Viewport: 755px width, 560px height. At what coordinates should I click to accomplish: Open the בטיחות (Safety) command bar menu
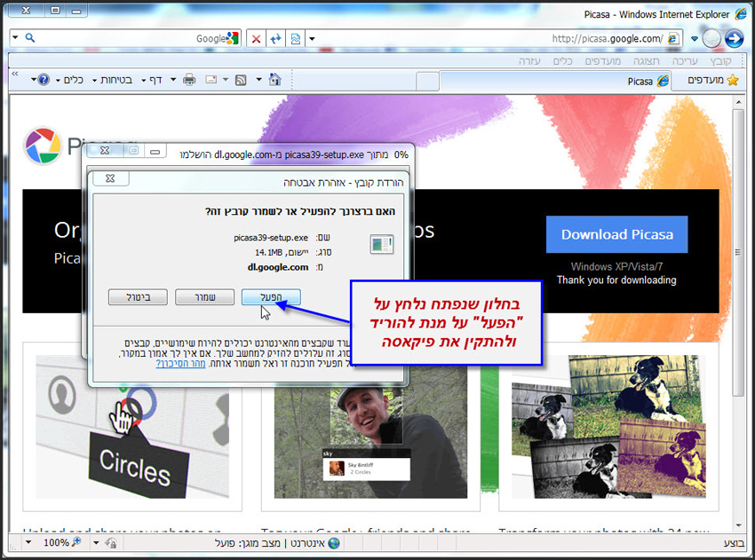coord(112,80)
